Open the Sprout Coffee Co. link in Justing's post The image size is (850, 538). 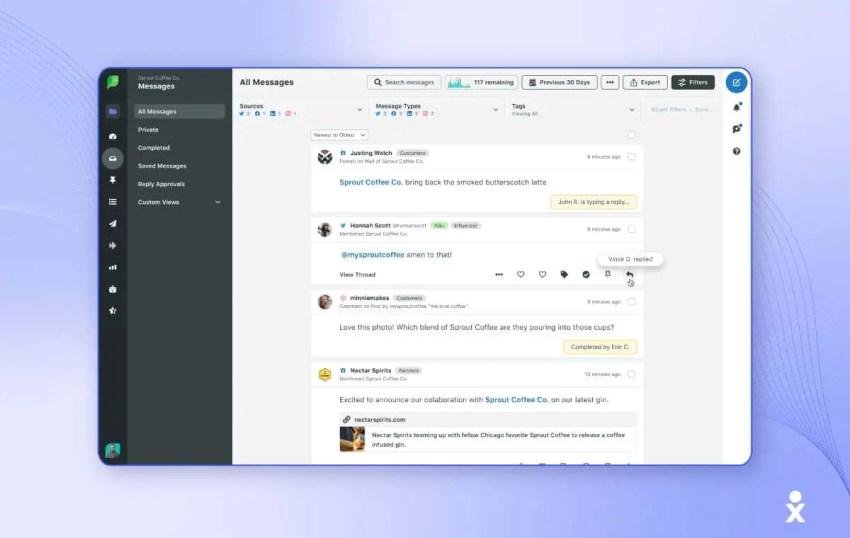(371, 182)
